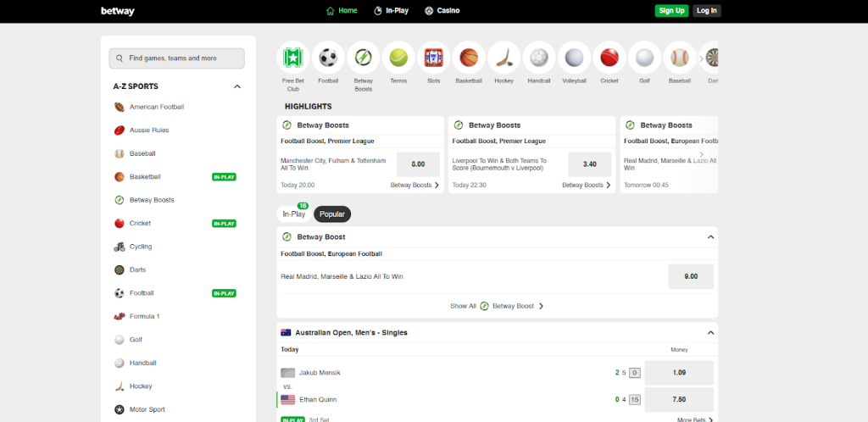868x422 pixels.
Task: Open the Baseball carousel icon
Action: 680,58
